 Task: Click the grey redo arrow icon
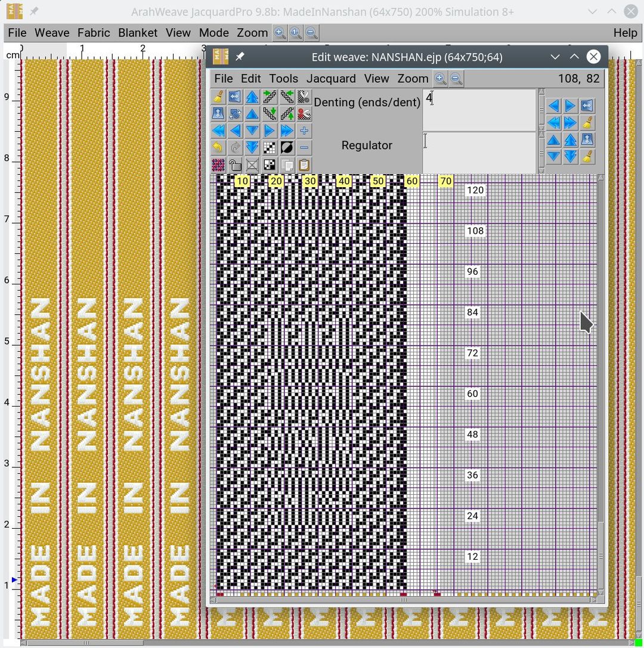coord(235,147)
